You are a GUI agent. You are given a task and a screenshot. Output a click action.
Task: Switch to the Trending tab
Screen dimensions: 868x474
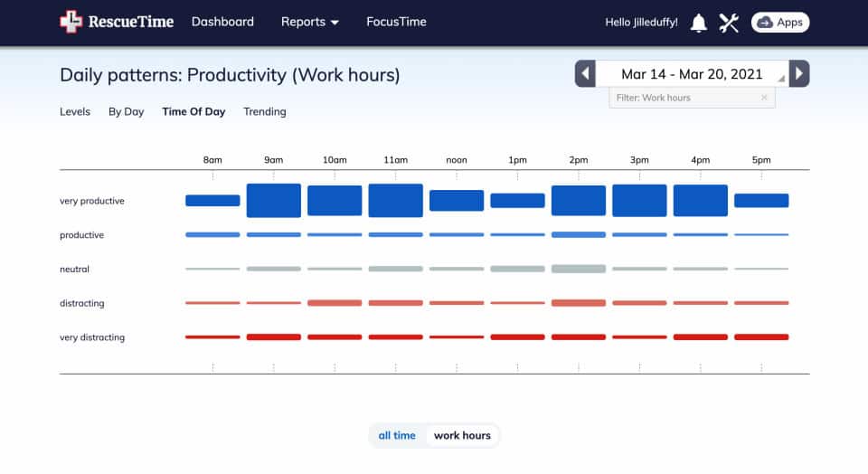tap(265, 112)
